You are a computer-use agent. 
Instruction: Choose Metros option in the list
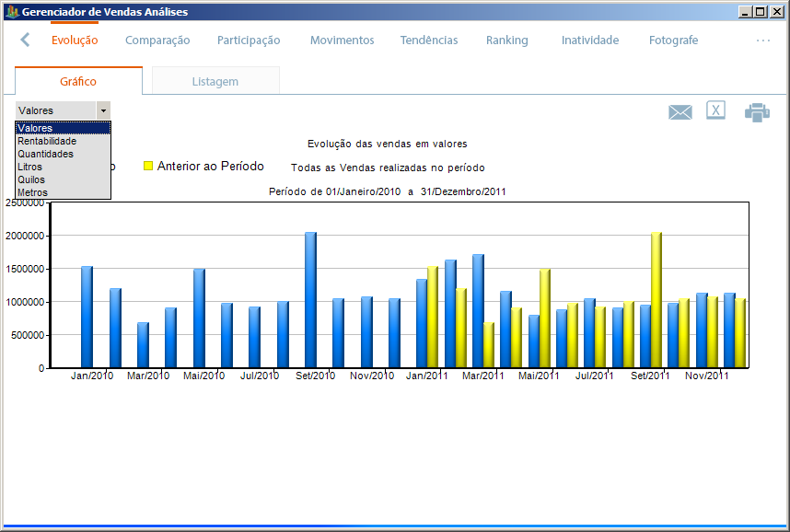(32, 192)
